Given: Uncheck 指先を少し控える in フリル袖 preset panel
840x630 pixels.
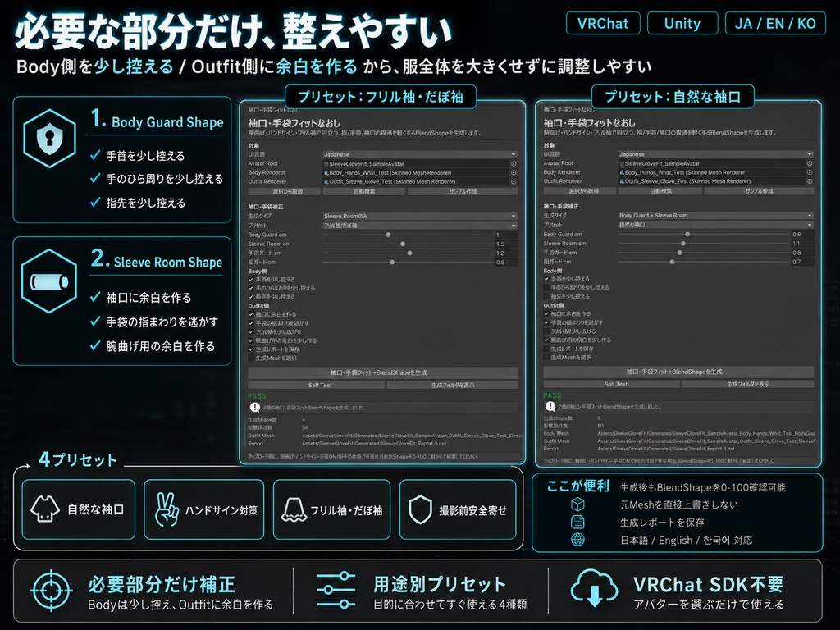Looking at the screenshot, I should coord(251,296).
